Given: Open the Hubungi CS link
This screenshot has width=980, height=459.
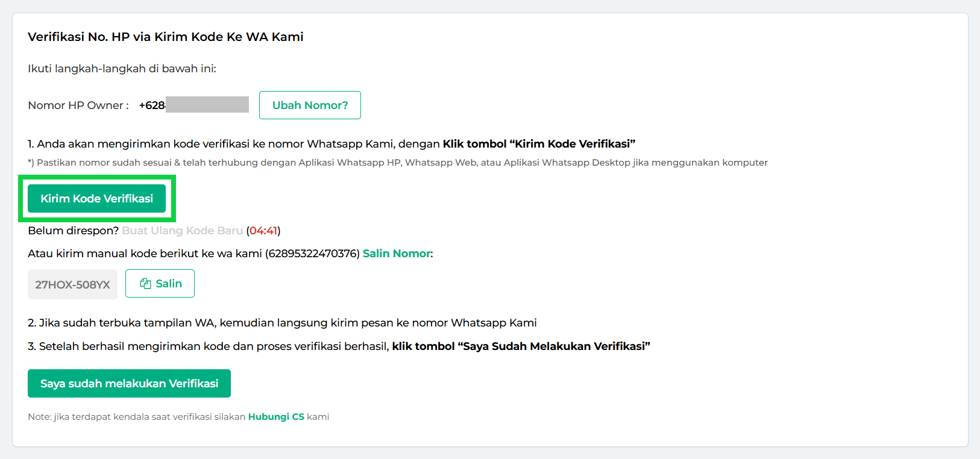Looking at the screenshot, I should (x=276, y=417).
